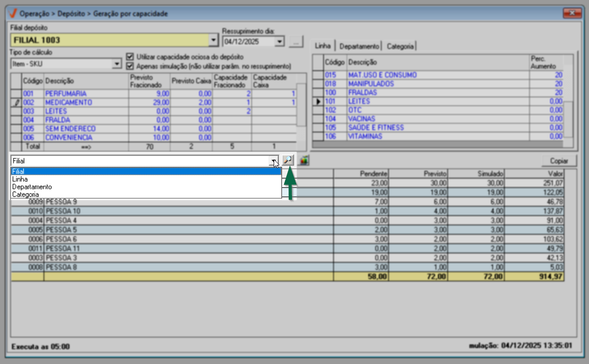Click the pencil edit marker beside MEDICAMENTO
Screen dimensions: 589x364
pyautogui.click(x=17, y=102)
